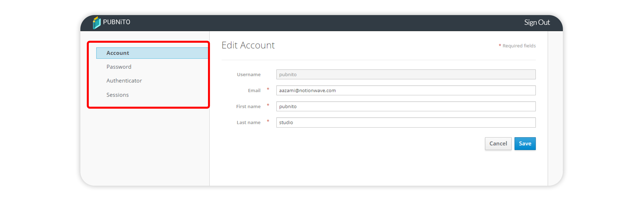Viewport: 644px width, 203px height.
Task: Click the Last name label
Action: 248,122
